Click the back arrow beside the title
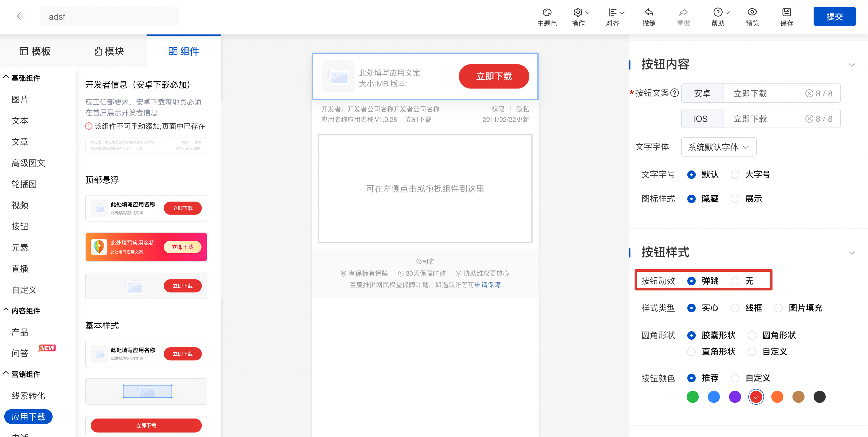 (21, 16)
